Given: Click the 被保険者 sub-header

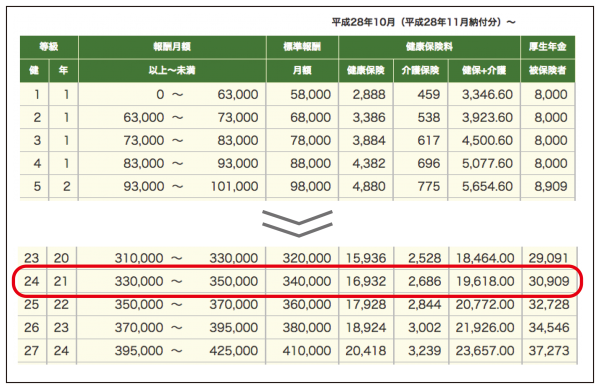Looking at the screenshot, I should [x=548, y=70].
